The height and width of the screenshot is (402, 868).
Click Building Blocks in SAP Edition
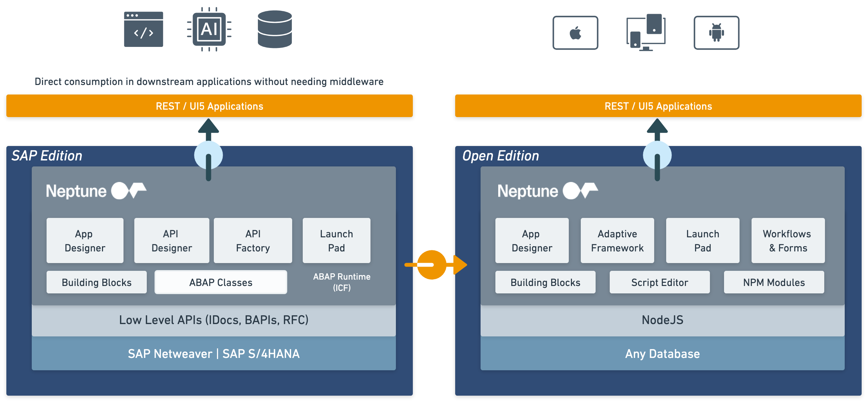(x=97, y=282)
